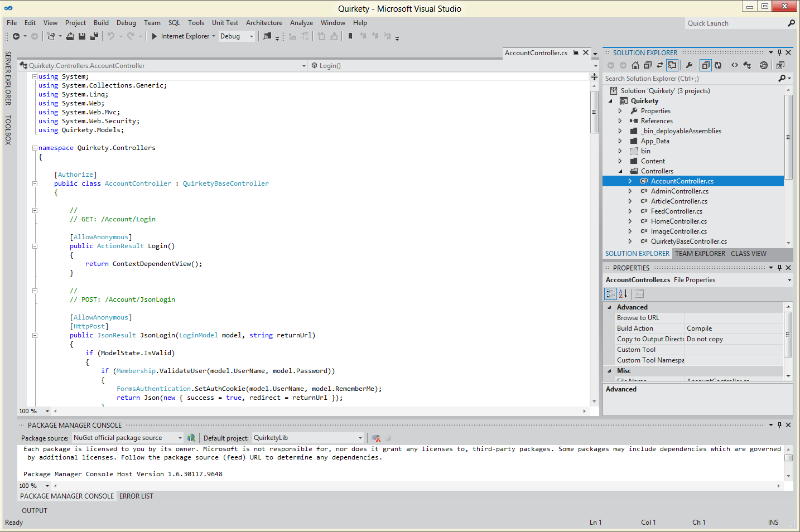Screen dimensions: 800x532
Task: Click the Refresh icon in Solution Explorer
Action: pos(718,65)
